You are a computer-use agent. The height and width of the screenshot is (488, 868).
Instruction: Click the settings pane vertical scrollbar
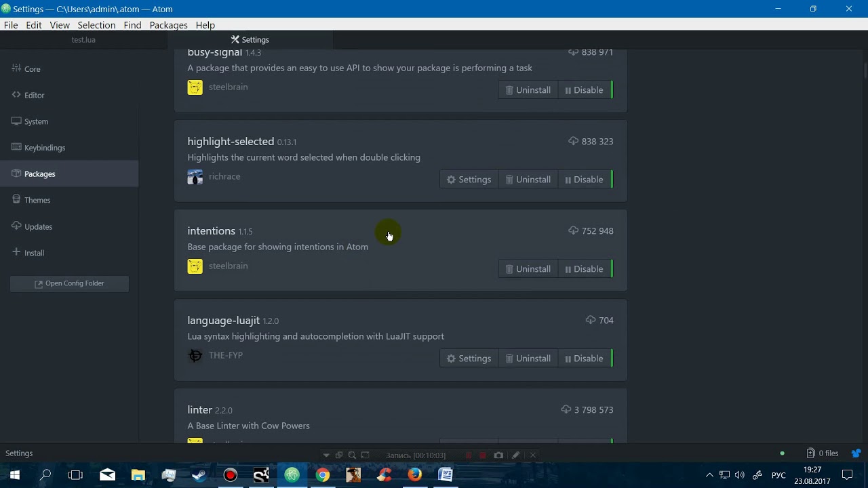(865, 70)
